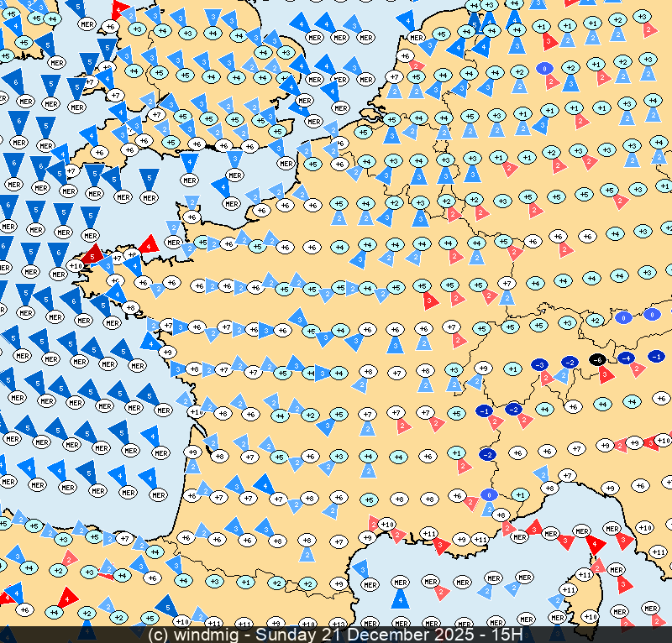Click the +10 marker beside dark red arrow

point(75,266)
